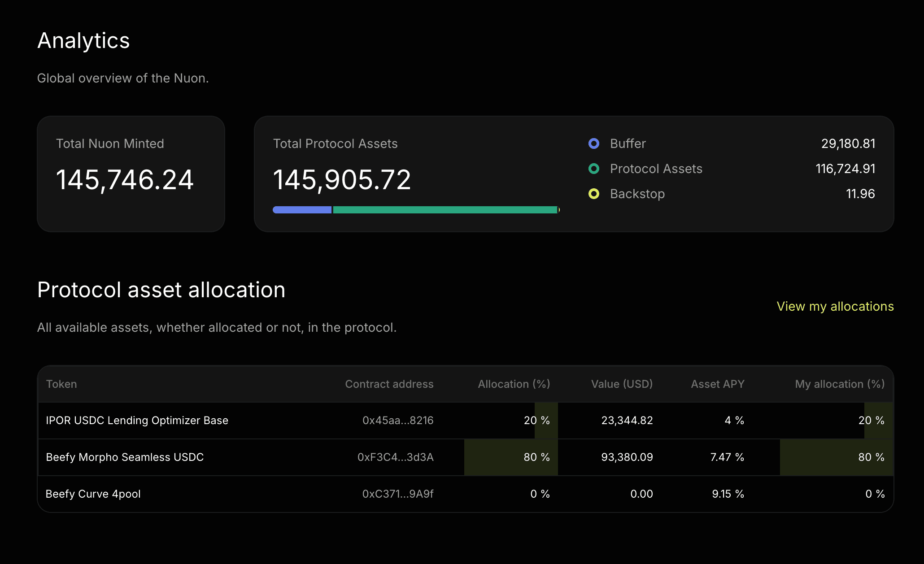Click the Total Nuon Minted card

131,174
